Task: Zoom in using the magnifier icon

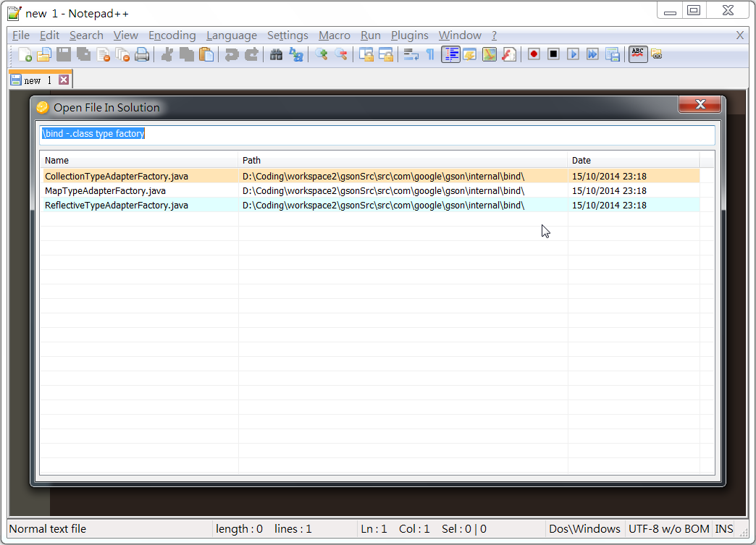Action: (x=322, y=54)
